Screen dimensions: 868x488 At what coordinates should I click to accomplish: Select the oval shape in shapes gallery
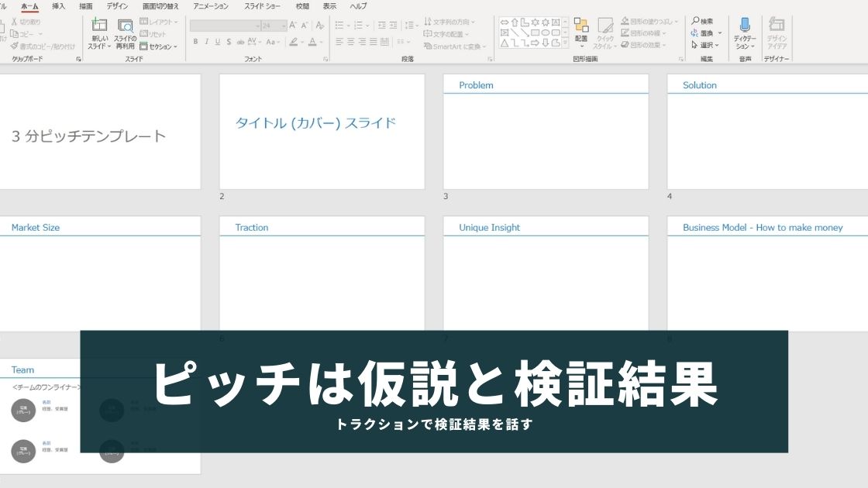546,33
